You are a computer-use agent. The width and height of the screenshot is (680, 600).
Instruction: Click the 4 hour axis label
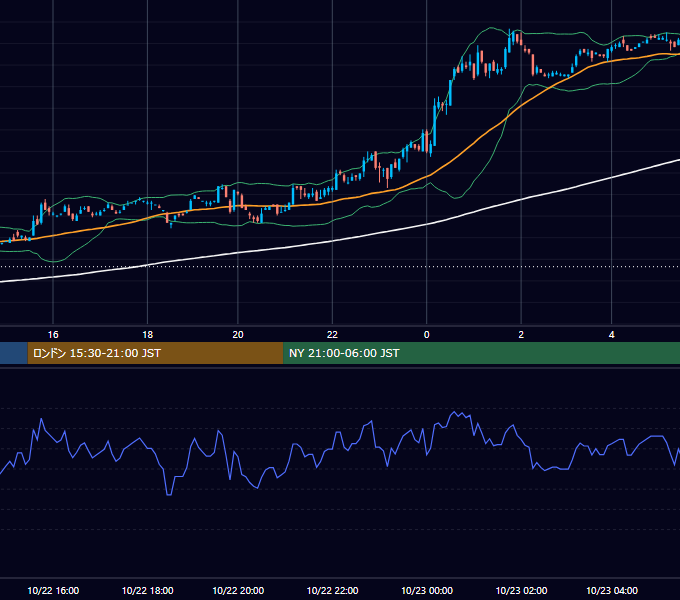pyautogui.click(x=611, y=335)
